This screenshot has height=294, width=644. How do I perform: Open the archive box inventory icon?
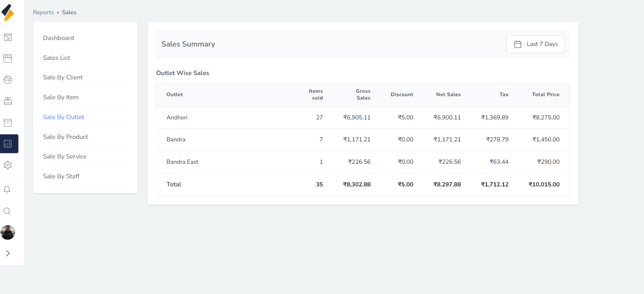(8, 123)
